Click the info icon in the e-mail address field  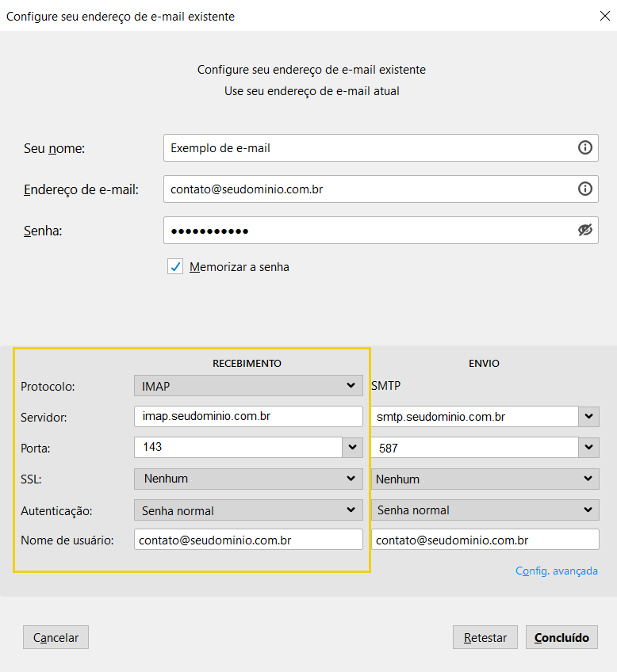(584, 189)
